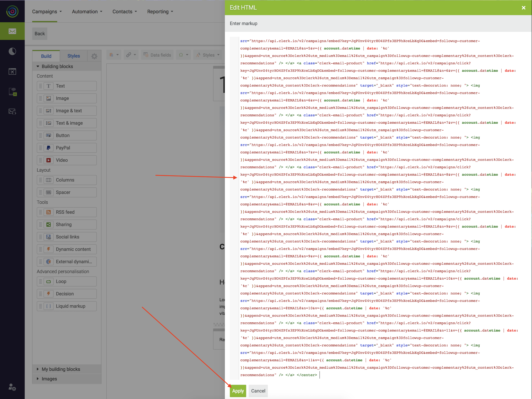The width and height of the screenshot is (532, 399).
Task: Click the Apply button
Action: point(238,391)
